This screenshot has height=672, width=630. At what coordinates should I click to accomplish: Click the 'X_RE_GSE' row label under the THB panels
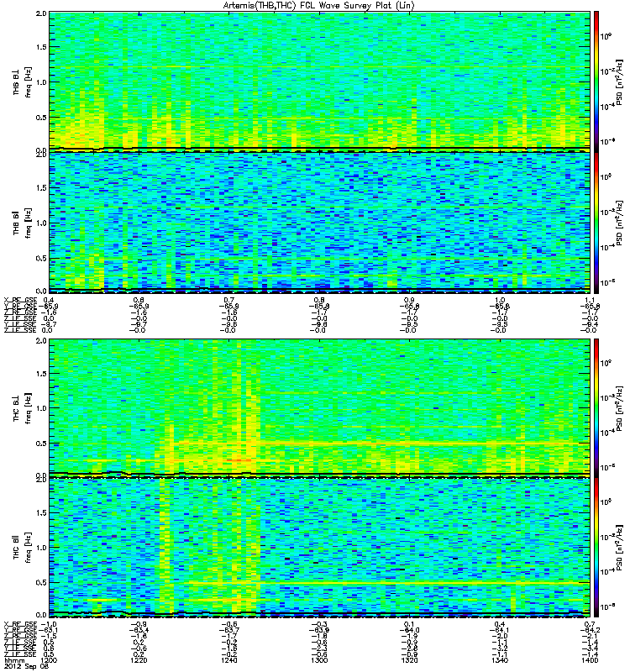[20, 300]
